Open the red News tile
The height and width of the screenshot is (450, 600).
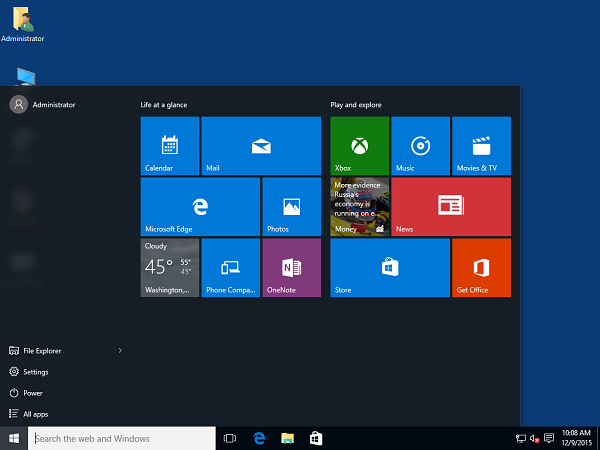(x=451, y=207)
